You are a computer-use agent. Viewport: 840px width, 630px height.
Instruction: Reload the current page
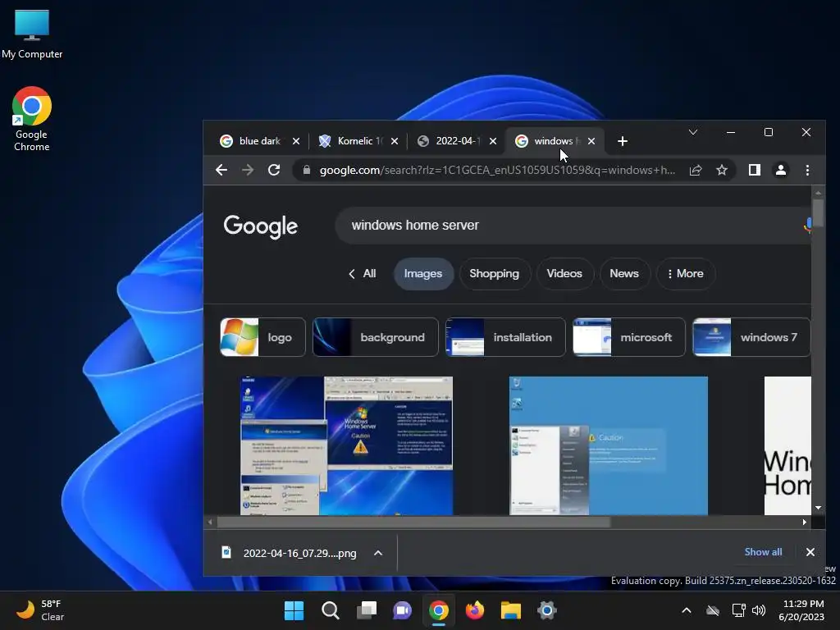pos(274,171)
